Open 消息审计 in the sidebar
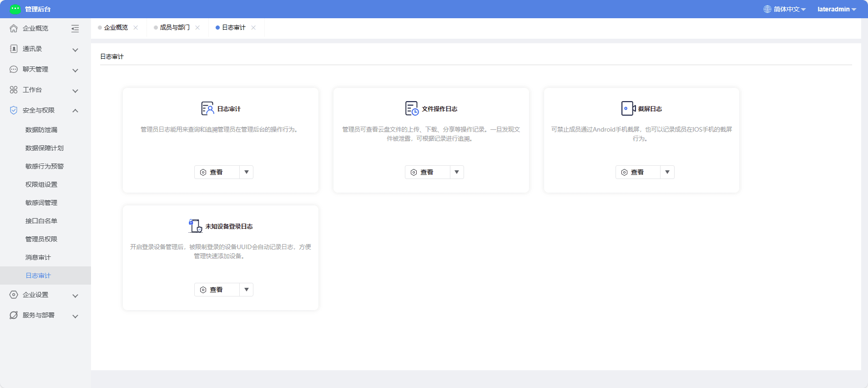 38,257
